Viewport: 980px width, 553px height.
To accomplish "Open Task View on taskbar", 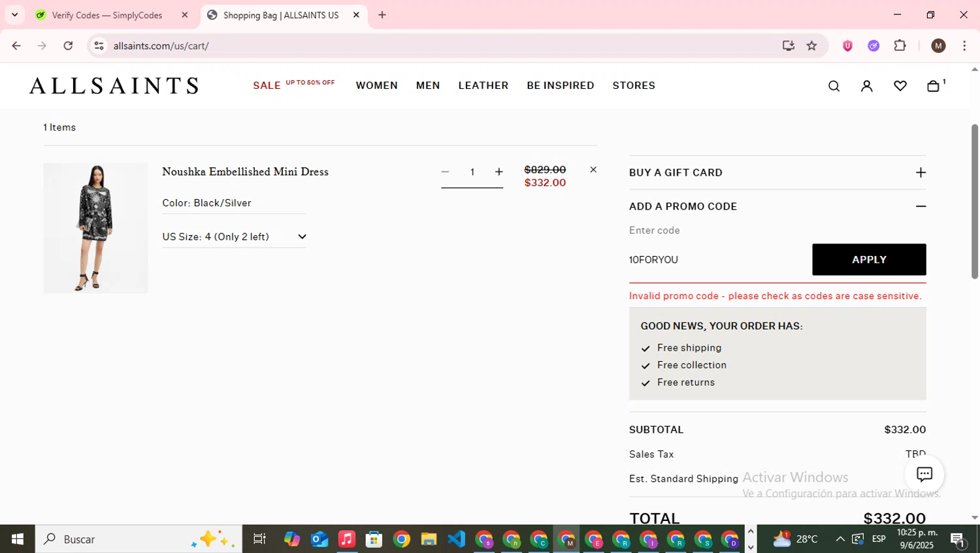I will 259,539.
